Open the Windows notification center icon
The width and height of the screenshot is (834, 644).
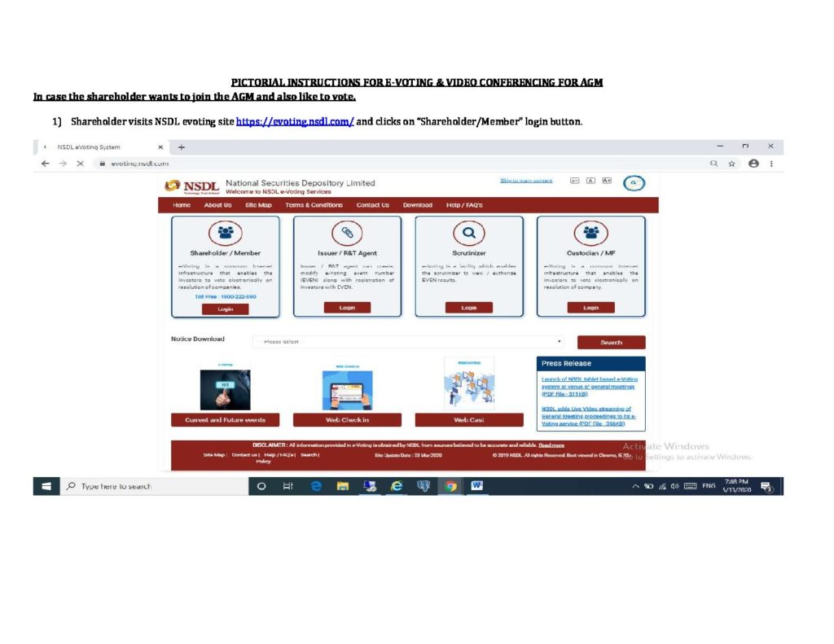pos(766,486)
